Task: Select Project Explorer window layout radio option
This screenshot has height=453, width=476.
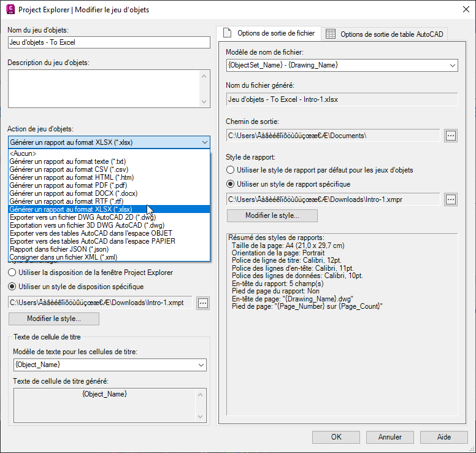Action: click(12, 272)
